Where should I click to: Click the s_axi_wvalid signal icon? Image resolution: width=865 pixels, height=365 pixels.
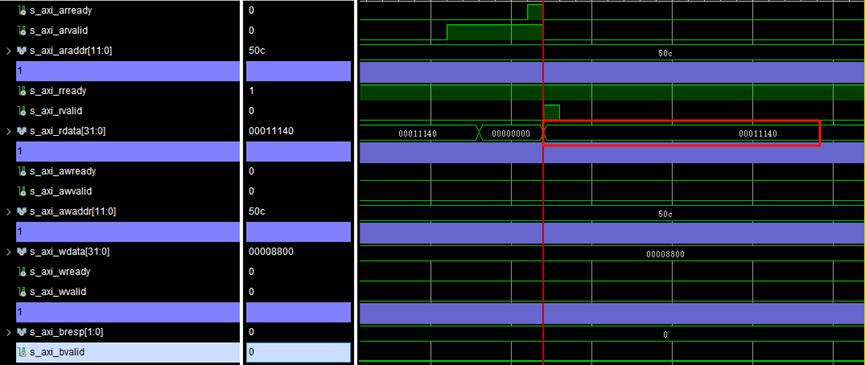(x=23, y=292)
